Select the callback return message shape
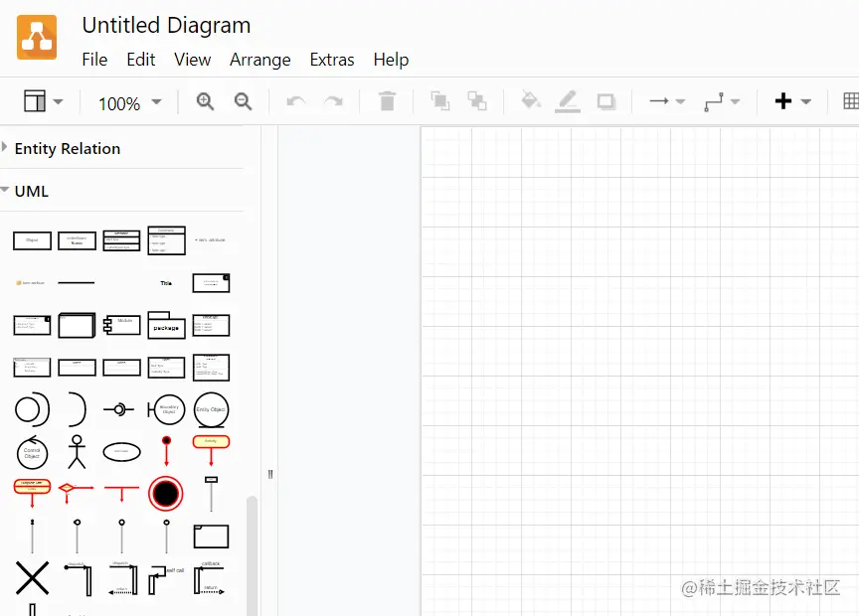The width and height of the screenshot is (859, 616). [209, 579]
